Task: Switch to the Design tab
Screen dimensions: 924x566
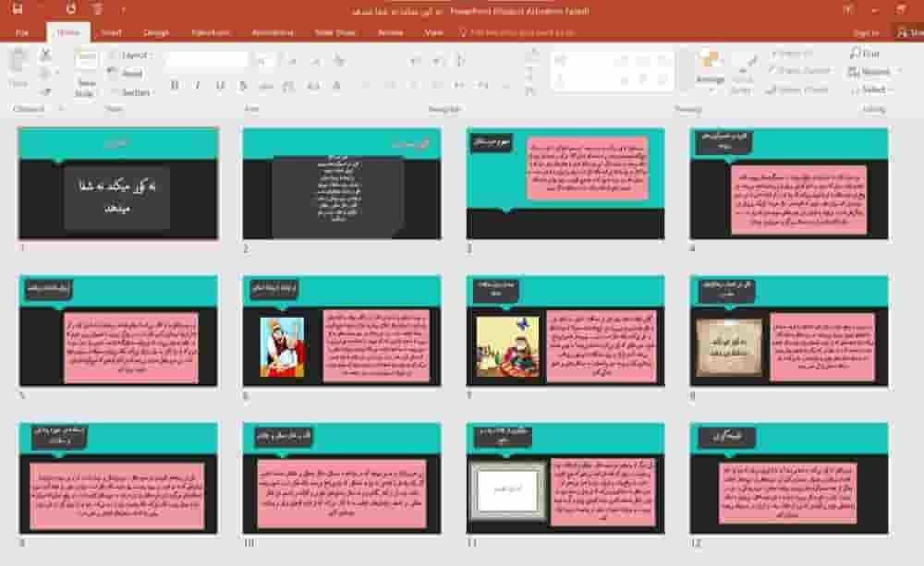Action: point(156,32)
